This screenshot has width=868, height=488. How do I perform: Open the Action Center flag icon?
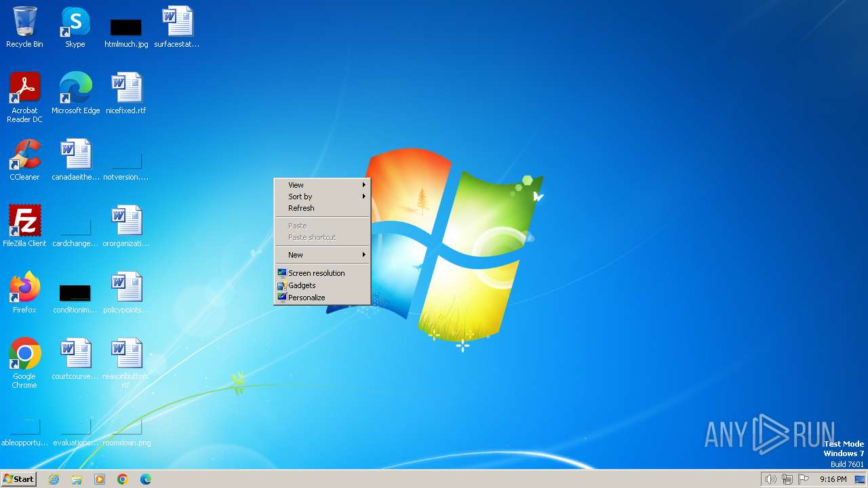[804, 479]
